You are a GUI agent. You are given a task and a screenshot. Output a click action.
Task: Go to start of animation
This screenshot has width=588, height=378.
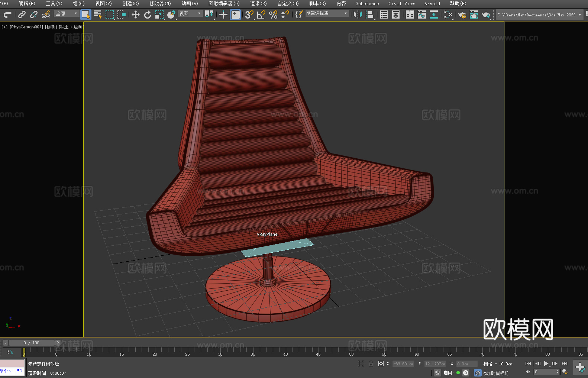[528, 364]
